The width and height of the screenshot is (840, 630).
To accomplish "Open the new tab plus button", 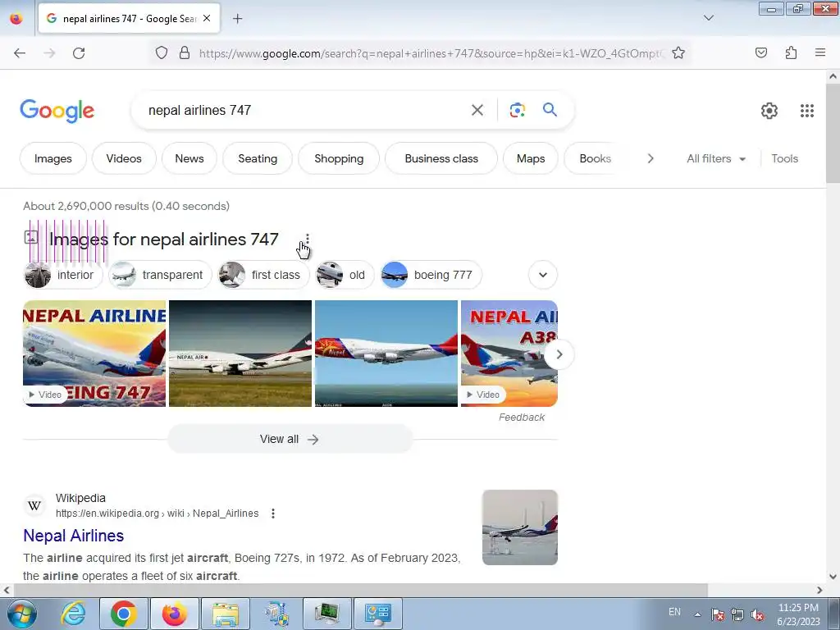I will [237, 19].
